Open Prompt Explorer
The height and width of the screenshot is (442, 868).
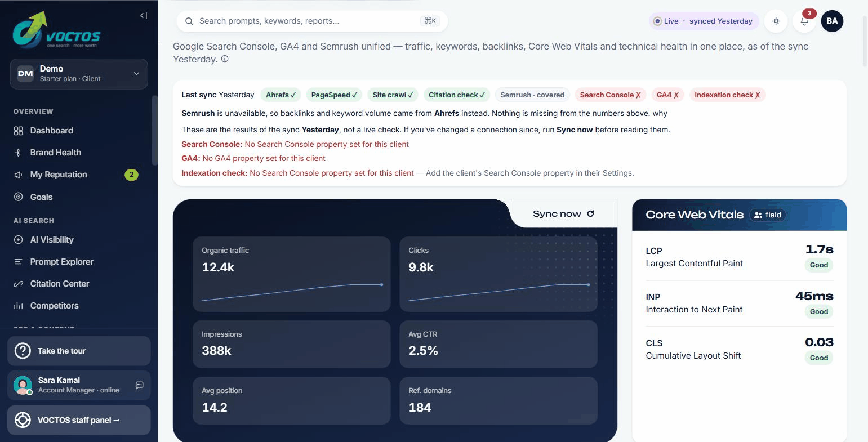pos(79,262)
